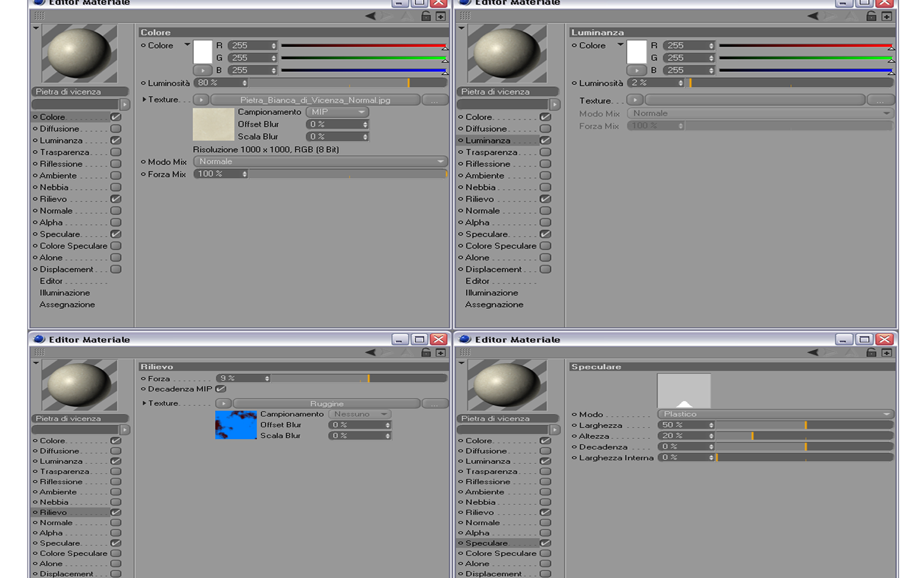Expand the Texture disclosure triangle in Rilievo

[x=144, y=403]
